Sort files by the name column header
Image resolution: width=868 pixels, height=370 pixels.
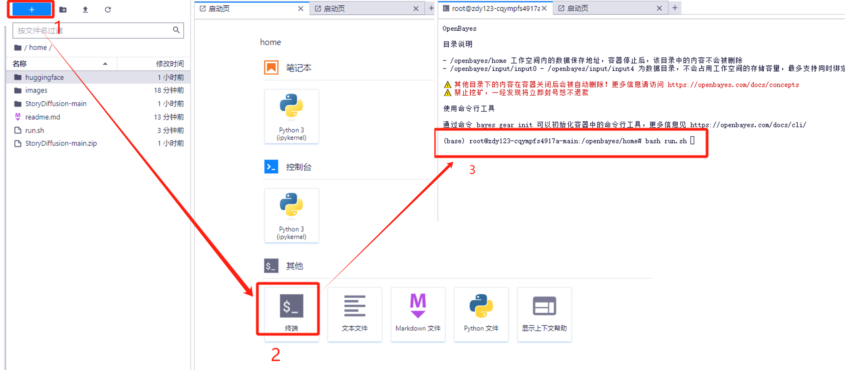pyautogui.click(x=20, y=64)
